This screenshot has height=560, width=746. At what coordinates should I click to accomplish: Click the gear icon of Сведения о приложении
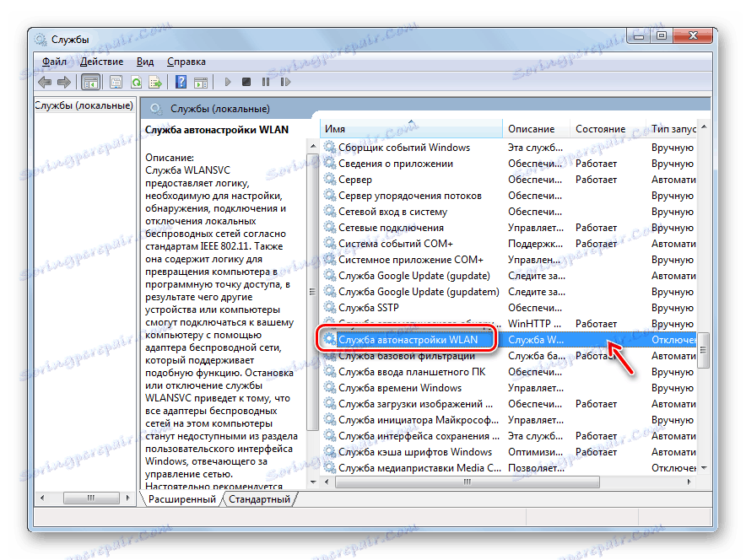tap(330, 164)
